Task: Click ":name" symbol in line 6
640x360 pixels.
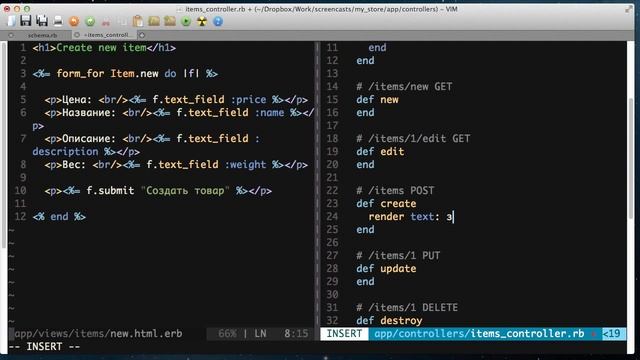Action: 269,113
